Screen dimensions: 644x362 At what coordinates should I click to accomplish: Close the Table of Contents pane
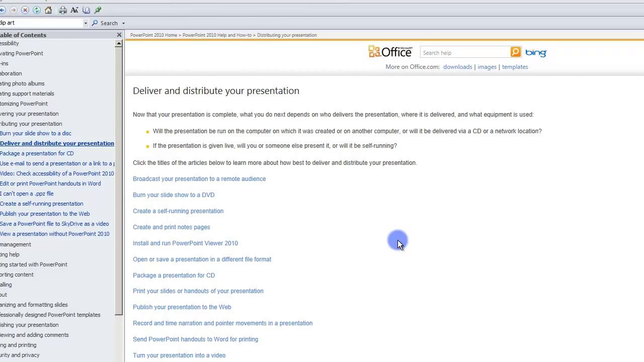(x=119, y=35)
